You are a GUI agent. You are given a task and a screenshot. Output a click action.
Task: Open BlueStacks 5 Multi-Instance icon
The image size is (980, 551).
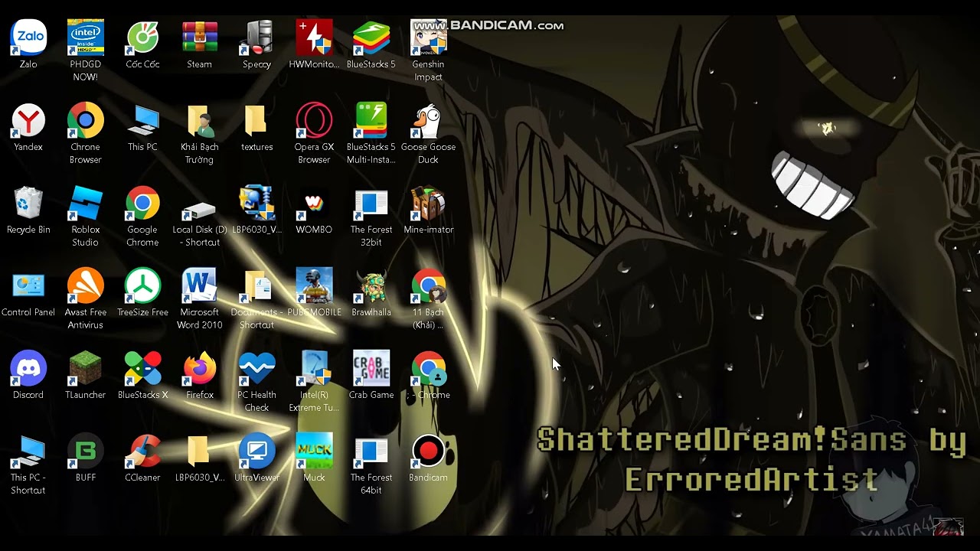[371, 120]
